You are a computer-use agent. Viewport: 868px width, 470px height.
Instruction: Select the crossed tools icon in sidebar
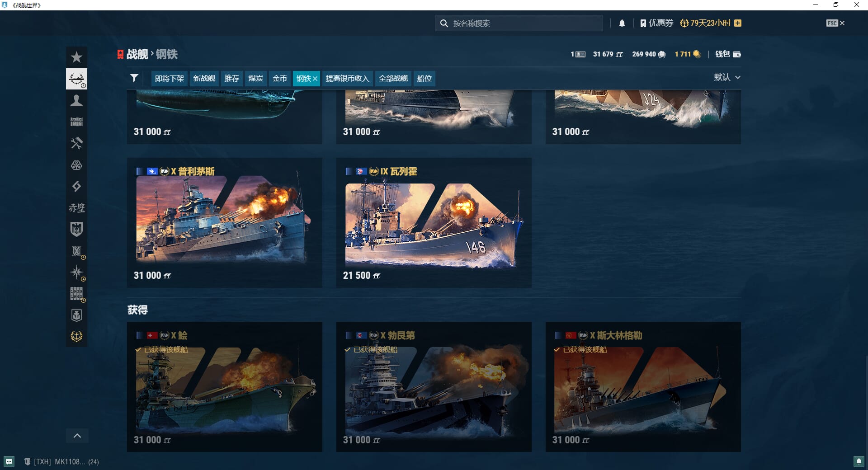76,143
